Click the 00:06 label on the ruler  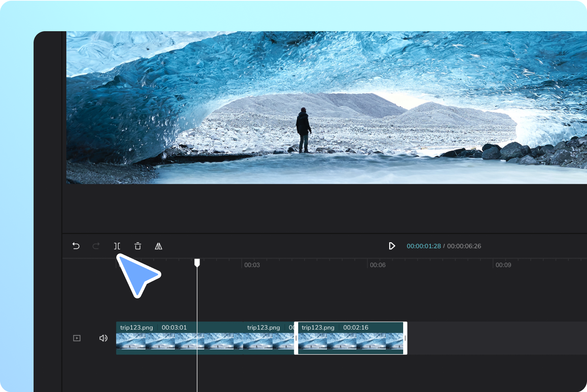click(x=377, y=265)
